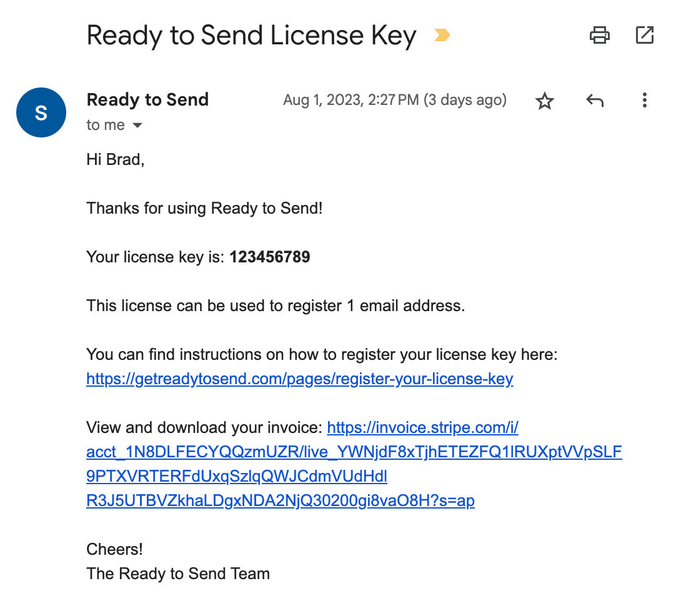Click the "Hi Brad," greeting line

click(116, 159)
